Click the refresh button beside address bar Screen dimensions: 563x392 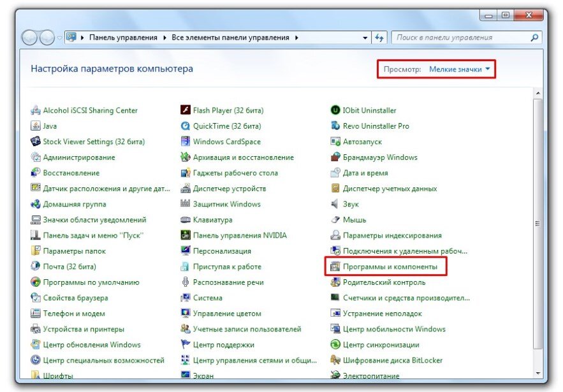click(379, 38)
